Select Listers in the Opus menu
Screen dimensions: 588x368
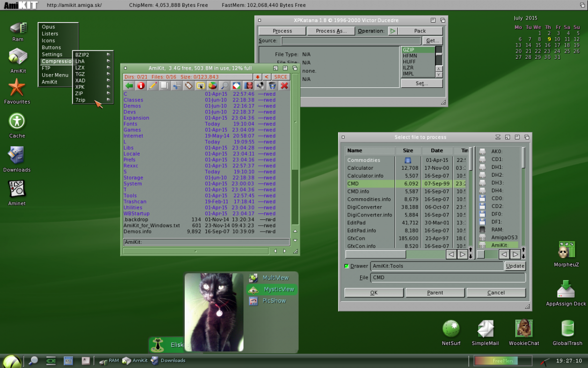click(50, 34)
